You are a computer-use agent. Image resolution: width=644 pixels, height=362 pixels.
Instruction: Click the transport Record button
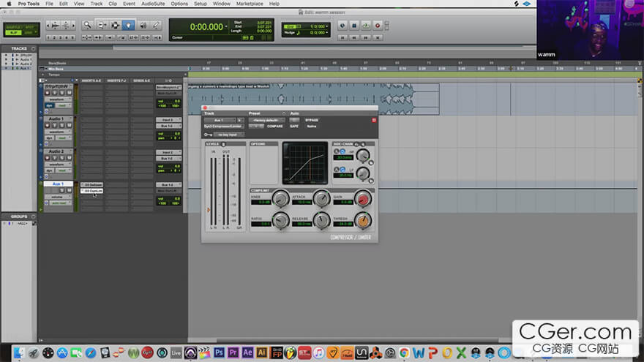coord(378,26)
